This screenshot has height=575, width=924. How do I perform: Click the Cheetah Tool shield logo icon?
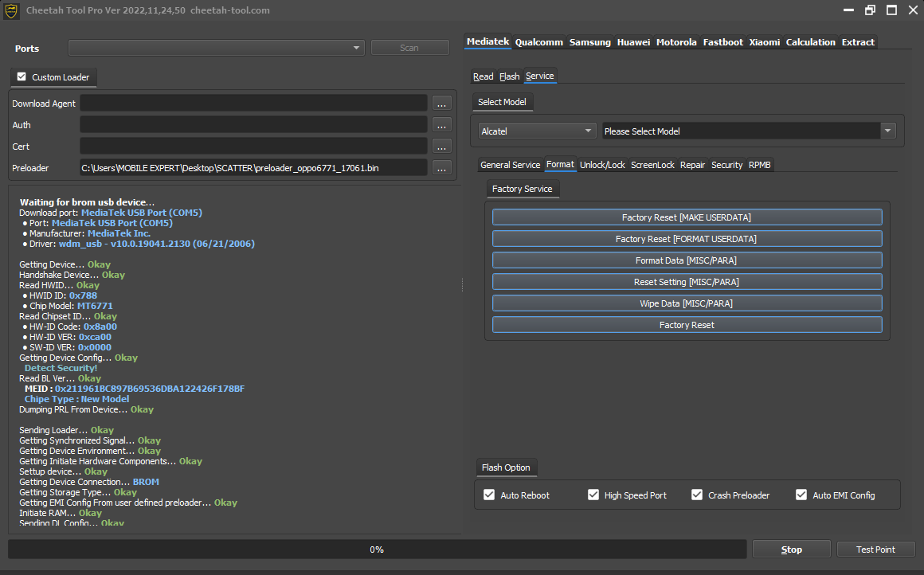[x=11, y=10]
